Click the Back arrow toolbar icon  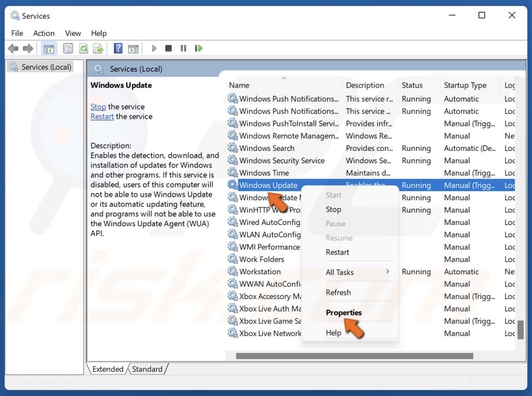(x=13, y=48)
